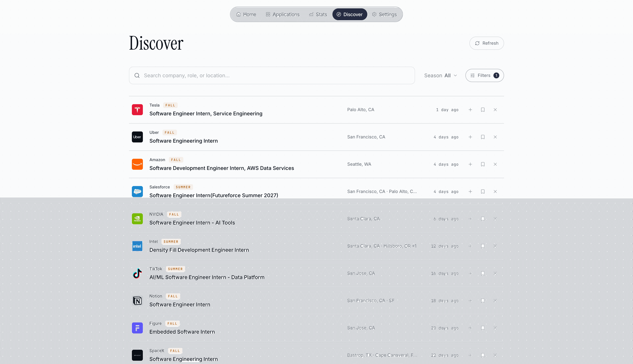The height and width of the screenshot is (364, 633).
Task: Focus the company search field
Action: (272, 75)
